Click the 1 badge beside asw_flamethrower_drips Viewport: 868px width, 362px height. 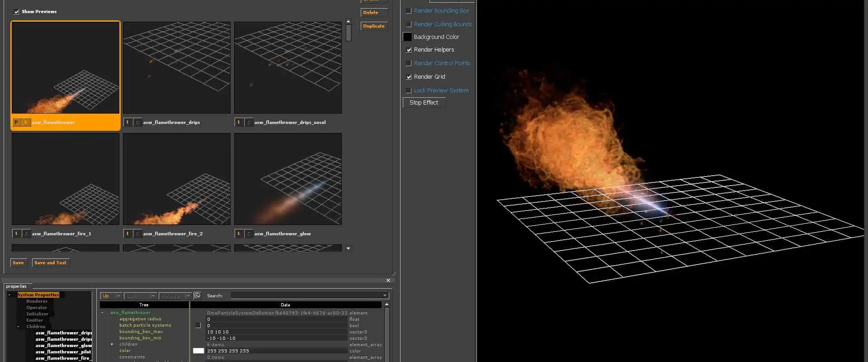(x=127, y=122)
